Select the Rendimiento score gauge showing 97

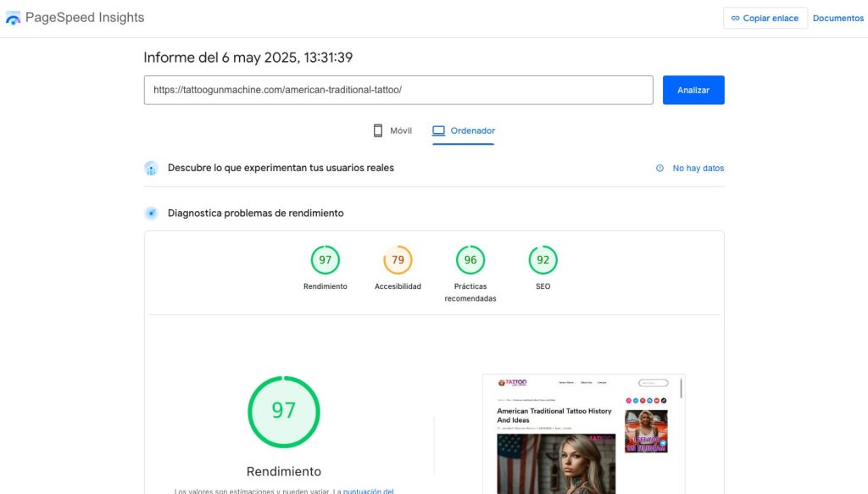325,260
